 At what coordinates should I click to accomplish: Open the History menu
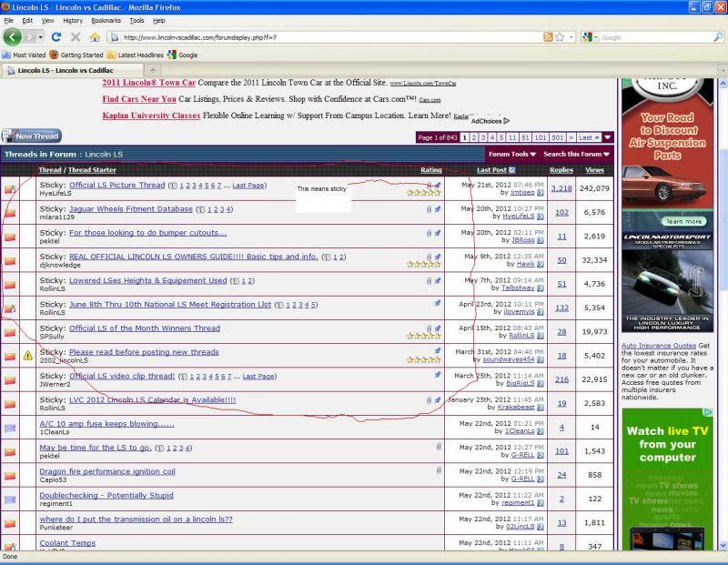click(x=73, y=21)
